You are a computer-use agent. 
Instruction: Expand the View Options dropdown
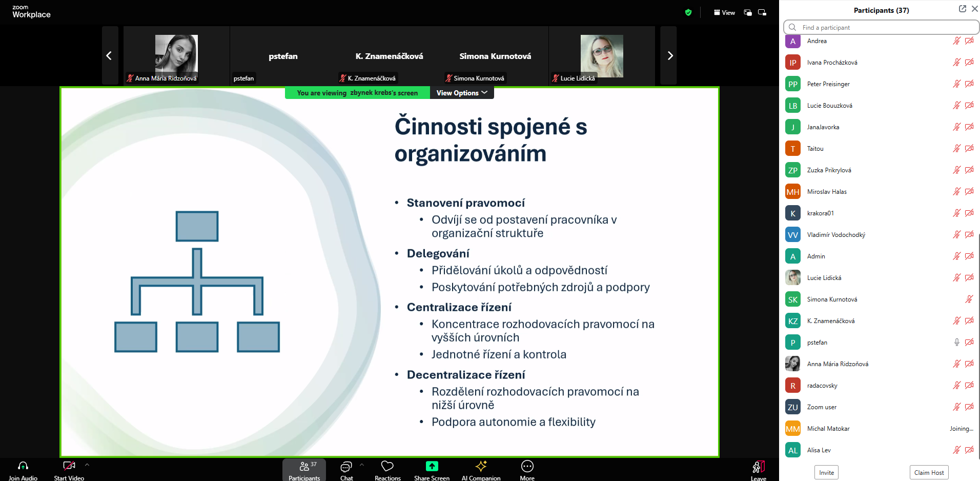[x=461, y=93]
